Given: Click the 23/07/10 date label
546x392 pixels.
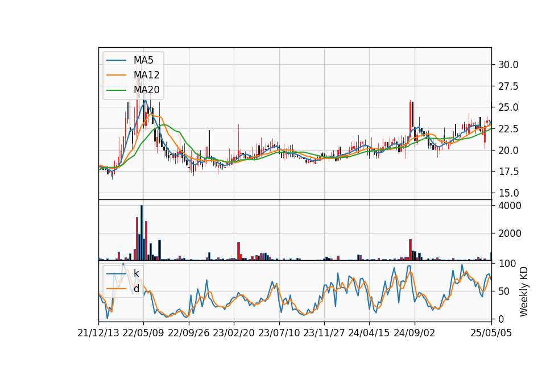Looking at the screenshot, I should 279,333.
